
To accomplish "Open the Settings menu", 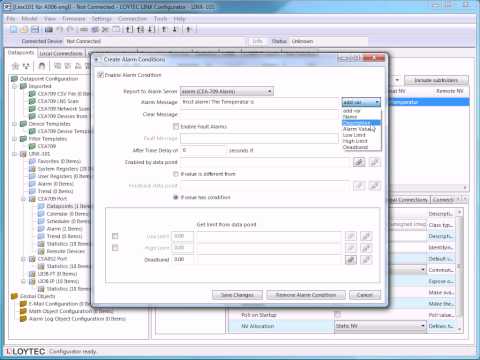I will 101,19.
